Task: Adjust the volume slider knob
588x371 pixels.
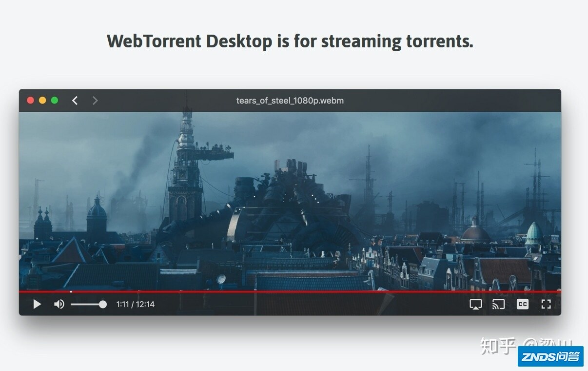Action: 103,304
